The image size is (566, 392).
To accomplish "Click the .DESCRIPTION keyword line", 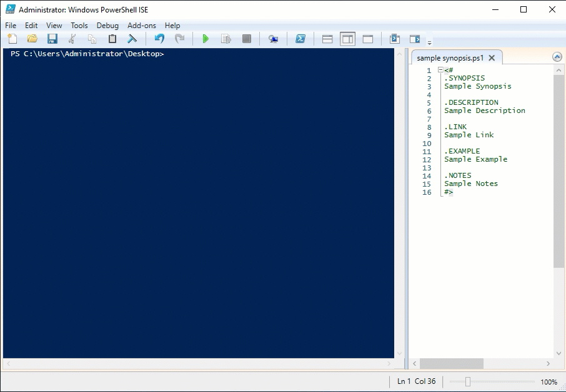I will (471, 102).
